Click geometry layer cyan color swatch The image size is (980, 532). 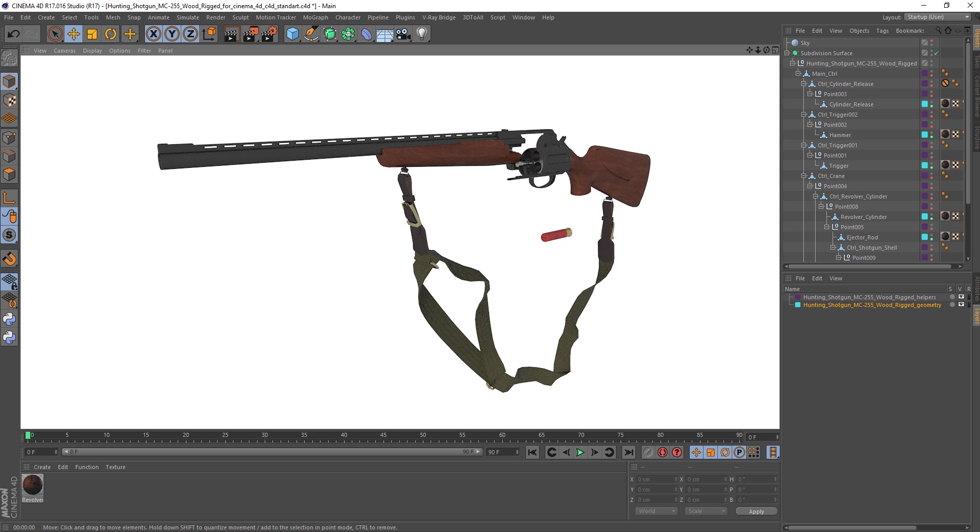pos(797,304)
